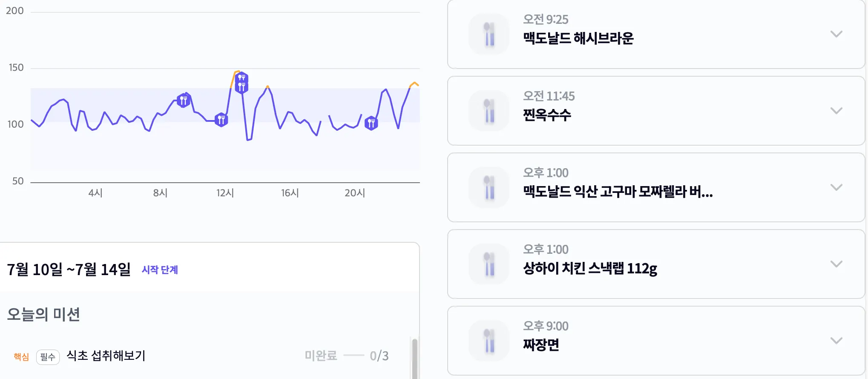Click the 시작 단계 link
868x379 pixels.
coord(160,270)
